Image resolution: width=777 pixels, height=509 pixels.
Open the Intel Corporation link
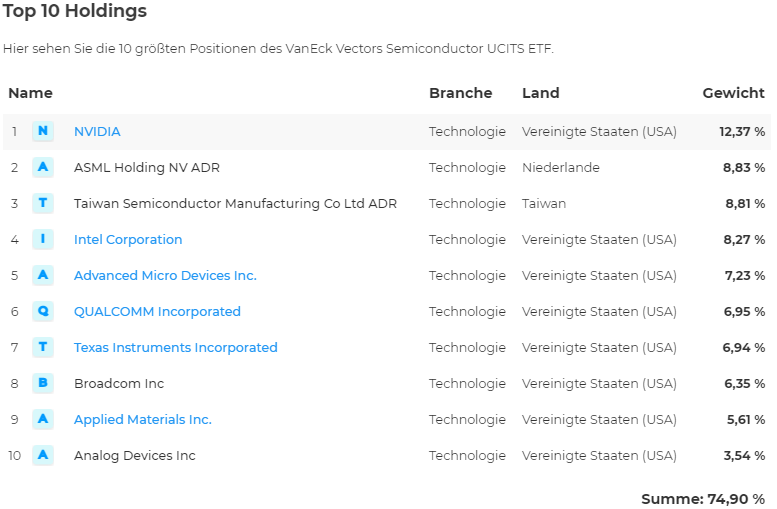128,239
